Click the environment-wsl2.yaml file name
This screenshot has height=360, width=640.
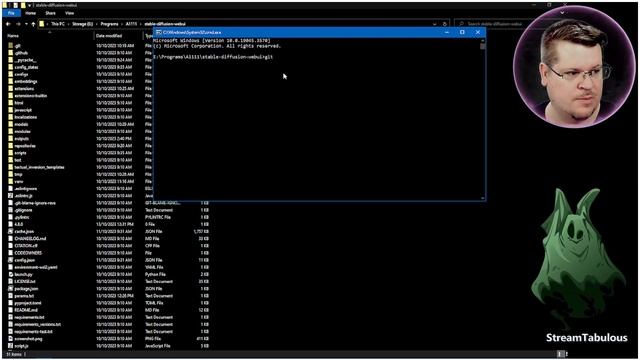click(x=36, y=267)
